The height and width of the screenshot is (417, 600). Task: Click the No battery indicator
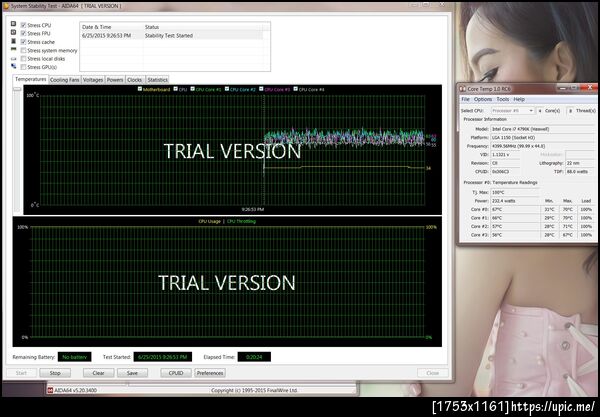pyautogui.click(x=75, y=357)
